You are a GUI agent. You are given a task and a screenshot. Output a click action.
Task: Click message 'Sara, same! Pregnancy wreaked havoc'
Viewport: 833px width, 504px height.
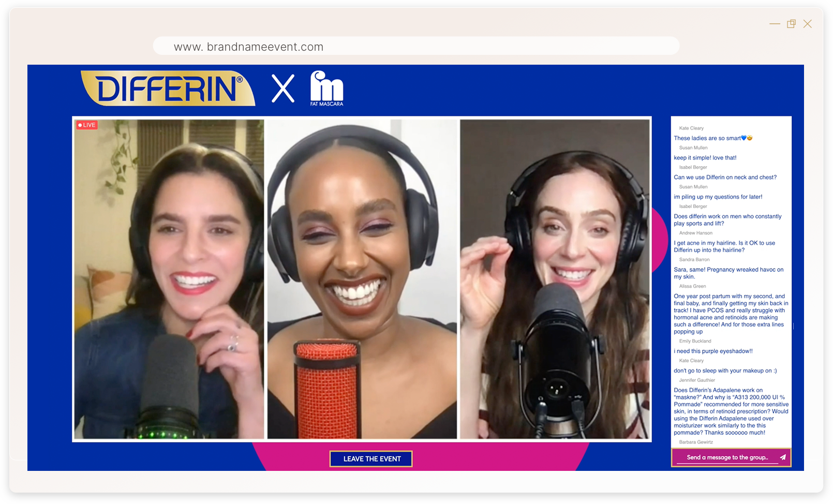click(x=728, y=273)
